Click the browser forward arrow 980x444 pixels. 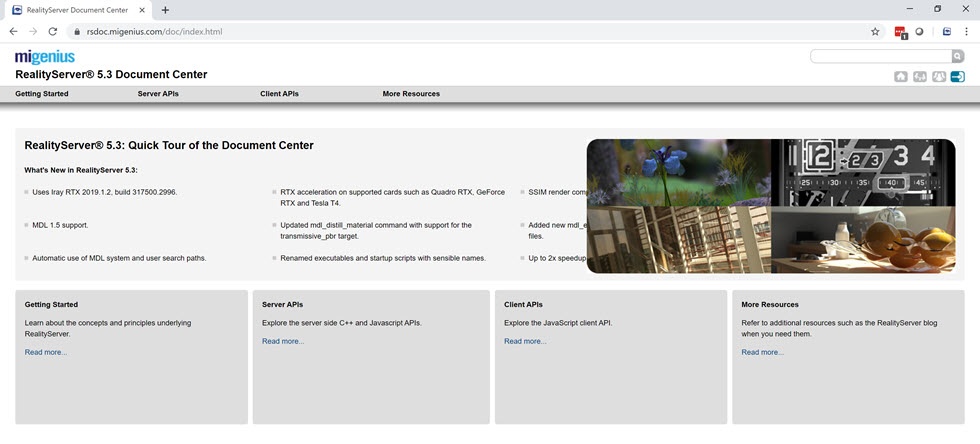click(33, 31)
